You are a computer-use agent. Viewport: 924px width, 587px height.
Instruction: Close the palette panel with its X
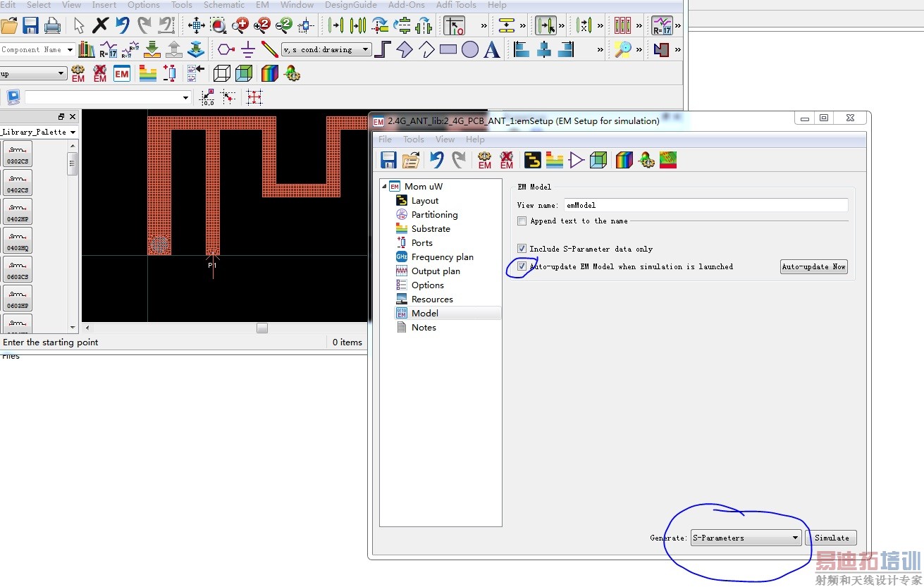tap(72, 117)
